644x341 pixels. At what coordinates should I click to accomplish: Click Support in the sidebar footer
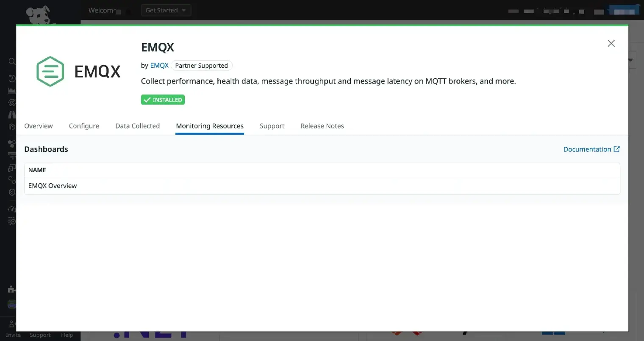coord(40,335)
